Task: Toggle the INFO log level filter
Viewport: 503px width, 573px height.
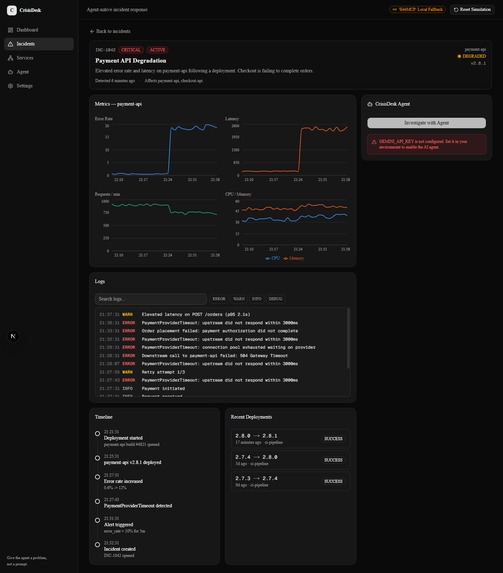Action: (256, 299)
